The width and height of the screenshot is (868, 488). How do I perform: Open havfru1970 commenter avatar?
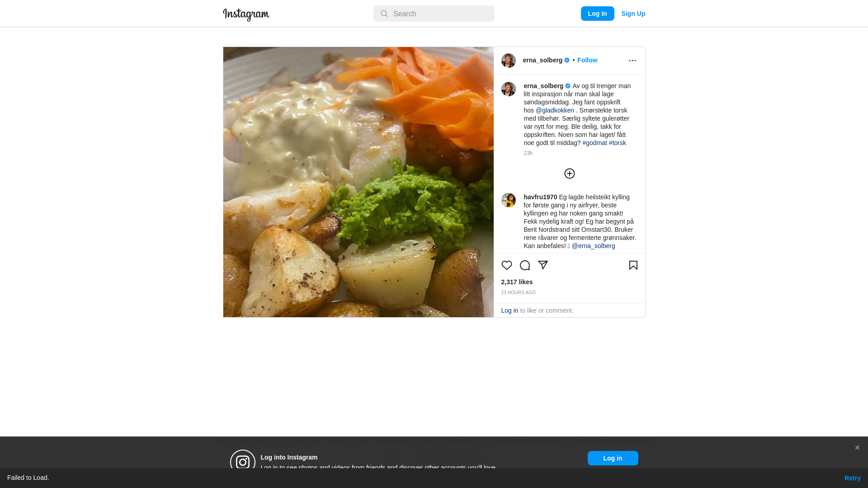pos(508,200)
